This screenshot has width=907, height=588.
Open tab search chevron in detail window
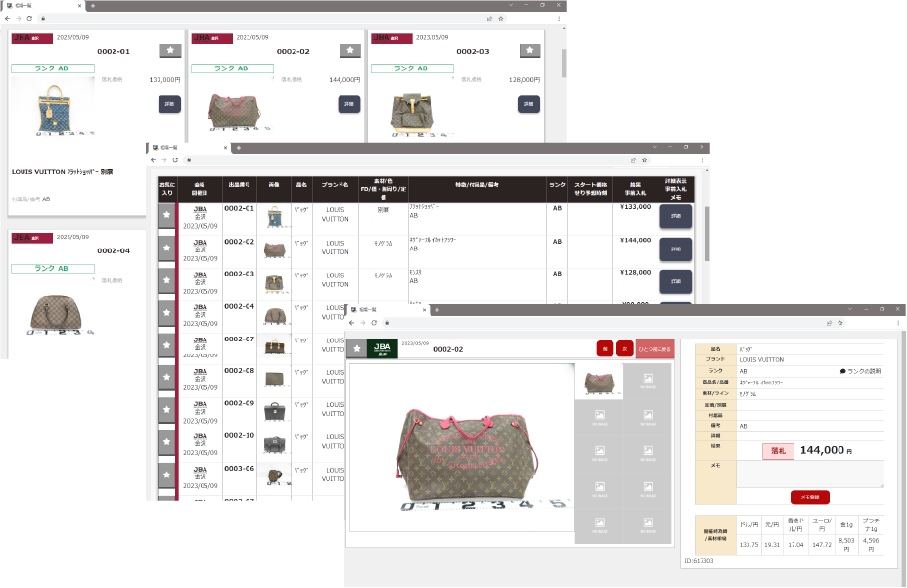tap(850, 309)
